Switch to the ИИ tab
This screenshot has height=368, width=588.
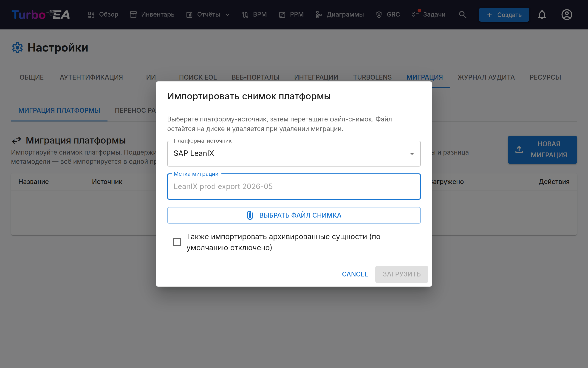(x=151, y=77)
